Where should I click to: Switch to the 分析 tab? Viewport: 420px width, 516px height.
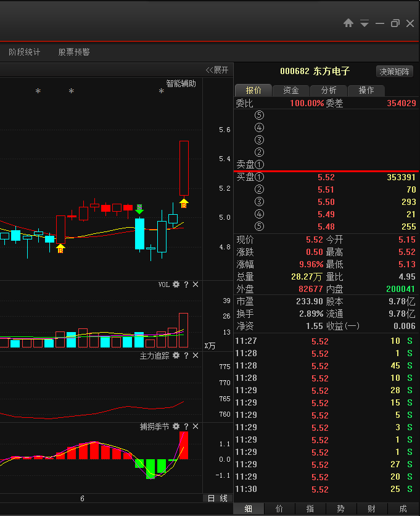(329, 90)
